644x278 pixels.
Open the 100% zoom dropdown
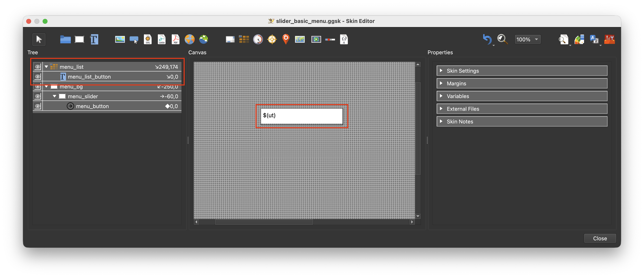point(527,39)
